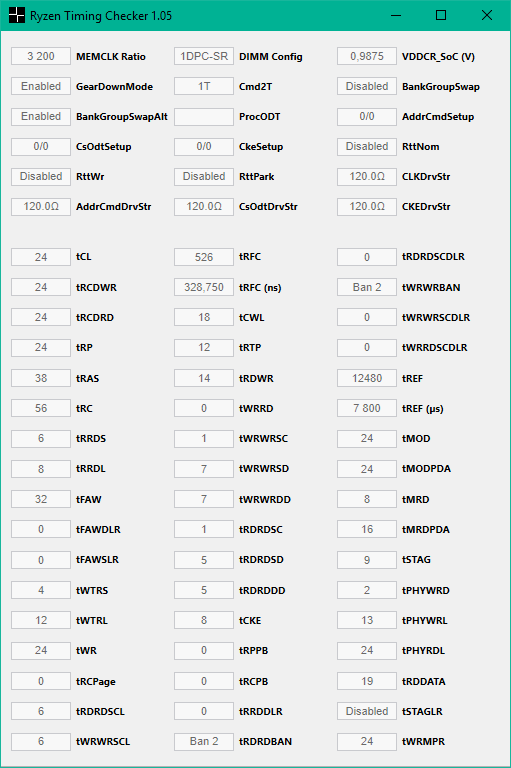Click the tWR field showing 24
The image size is (511, 768).
pyautogui.click(x=41, y=650)
